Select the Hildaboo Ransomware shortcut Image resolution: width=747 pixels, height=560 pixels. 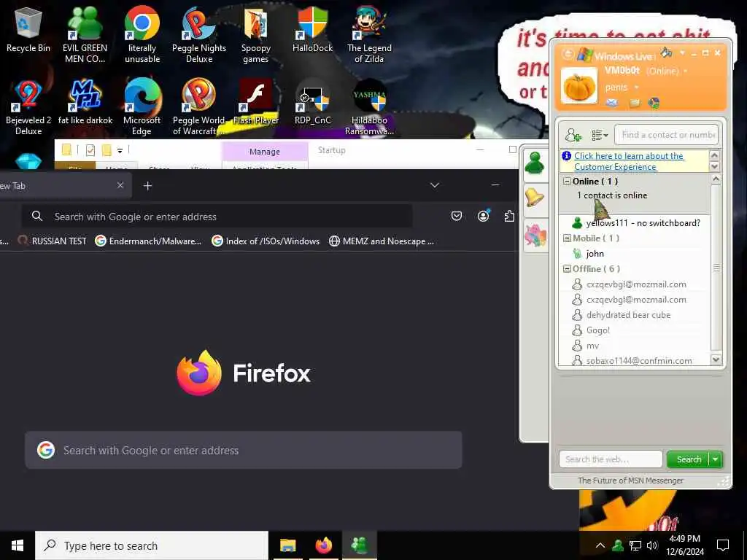(x=369, y=107)
